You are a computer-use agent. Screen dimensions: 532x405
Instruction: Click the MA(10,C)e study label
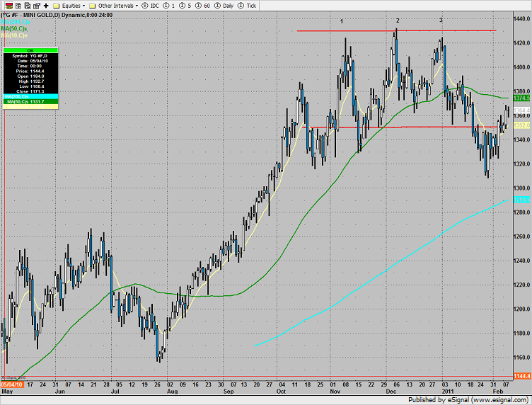(14, 35)
